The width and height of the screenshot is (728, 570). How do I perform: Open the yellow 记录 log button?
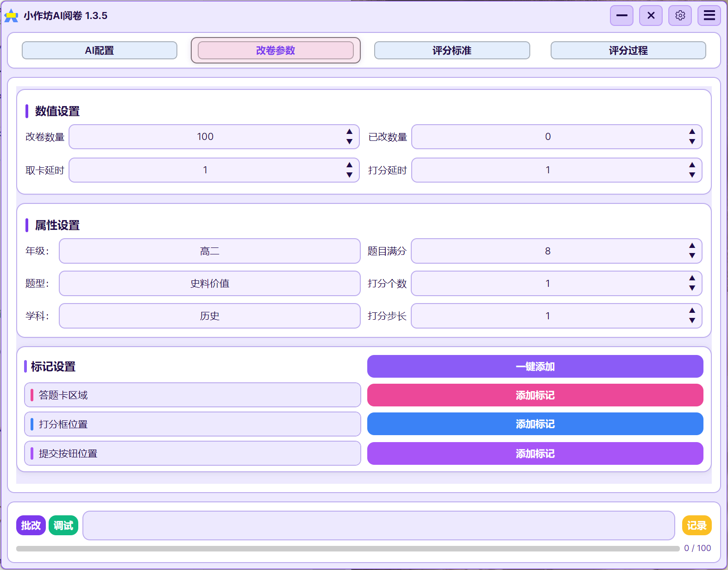(697, 525)
